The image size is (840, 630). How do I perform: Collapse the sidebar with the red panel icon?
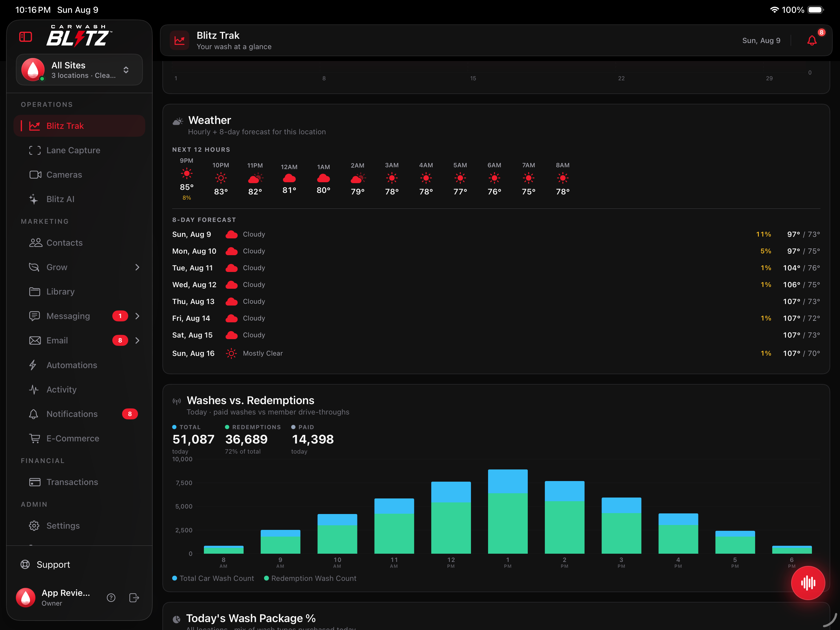pos(25,37)
